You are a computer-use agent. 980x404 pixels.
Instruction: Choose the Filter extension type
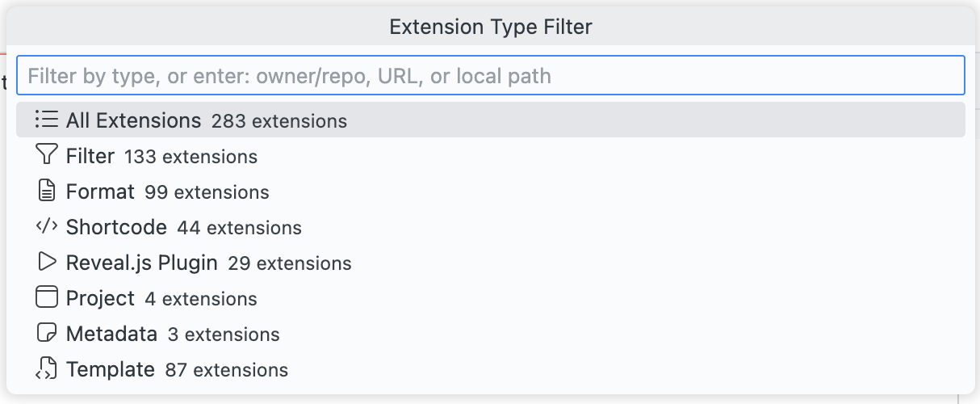90,156
